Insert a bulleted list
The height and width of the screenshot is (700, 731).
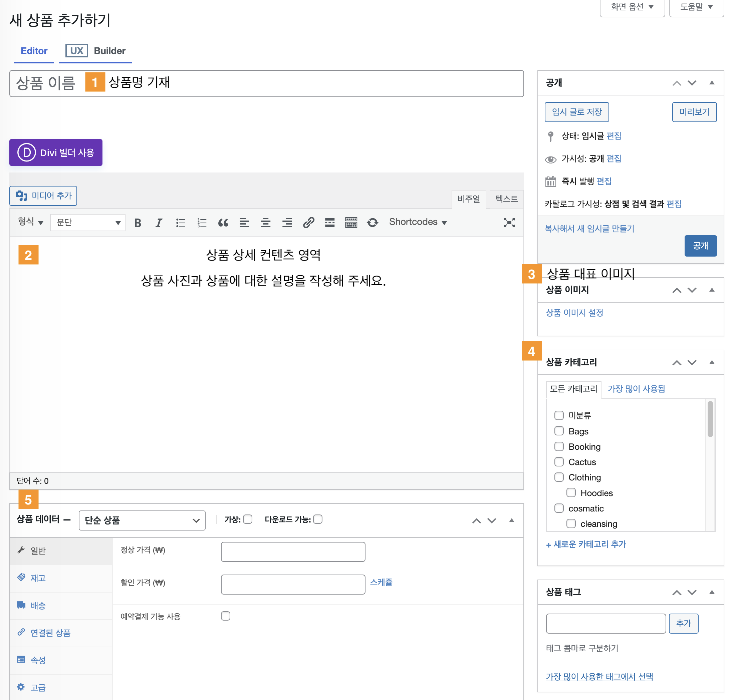pos(181,223)
